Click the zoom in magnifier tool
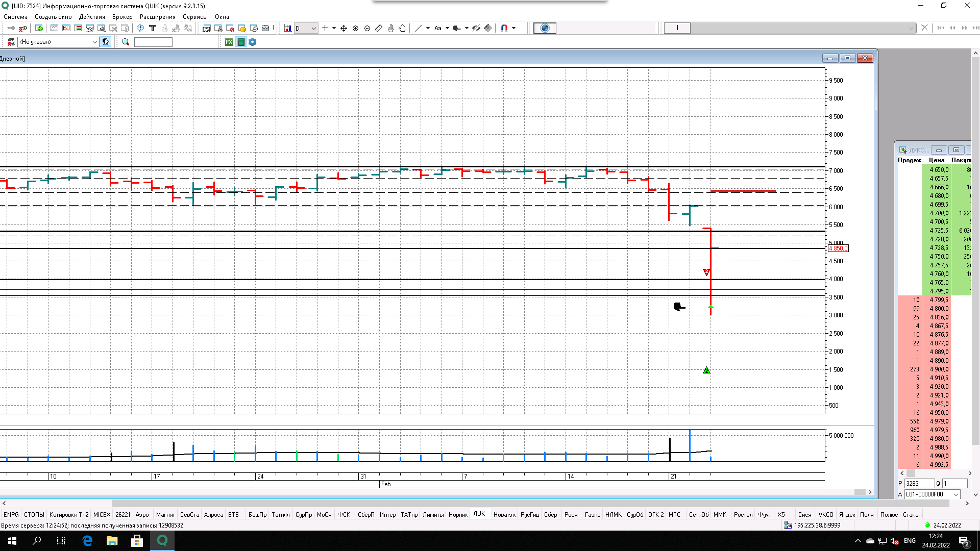 click(356, 29)
